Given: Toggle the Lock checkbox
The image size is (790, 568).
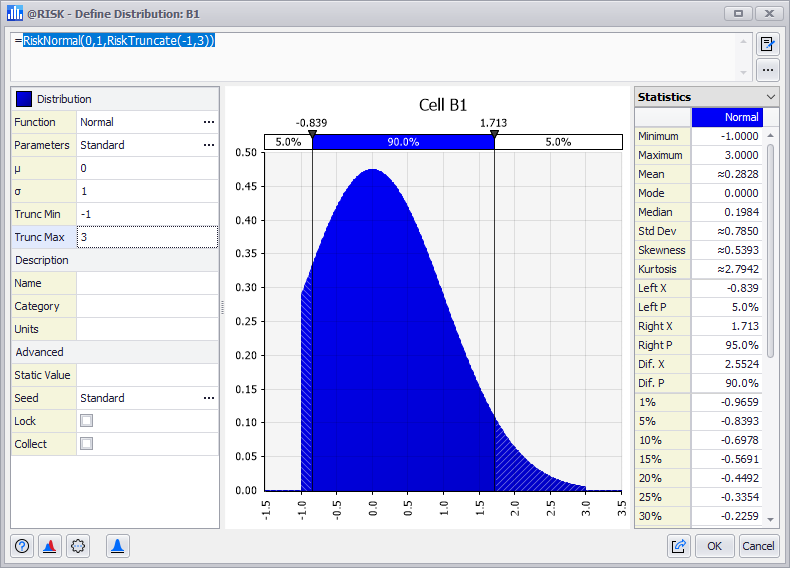Looking at the screenshot, I should click(x=87, y=421).
